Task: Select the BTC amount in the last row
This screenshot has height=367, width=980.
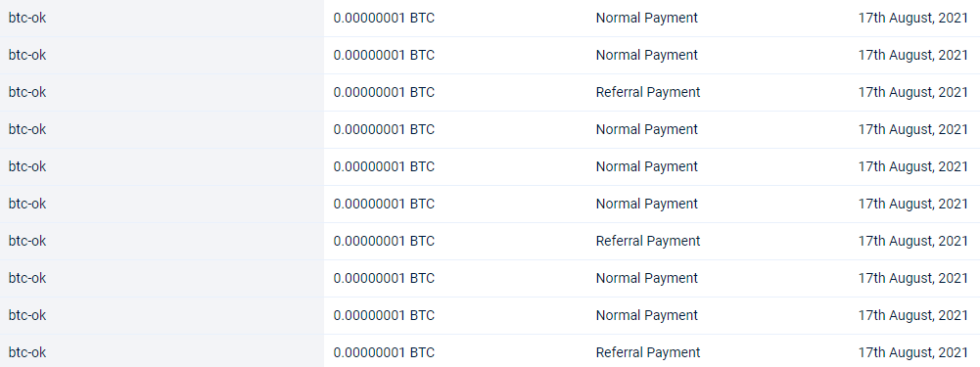Action: 384,352
